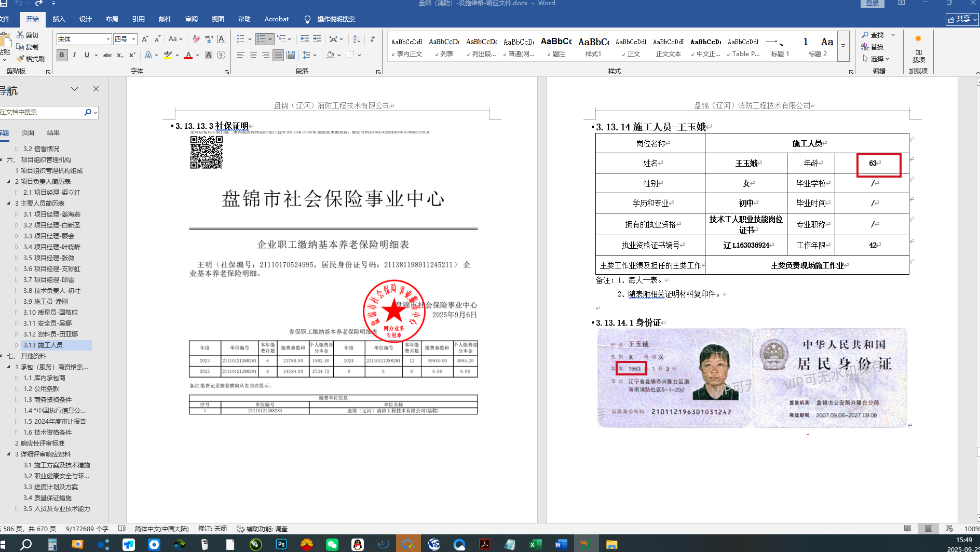Toggle Bold formatting
980x552 pixels.
pos(62,55)
